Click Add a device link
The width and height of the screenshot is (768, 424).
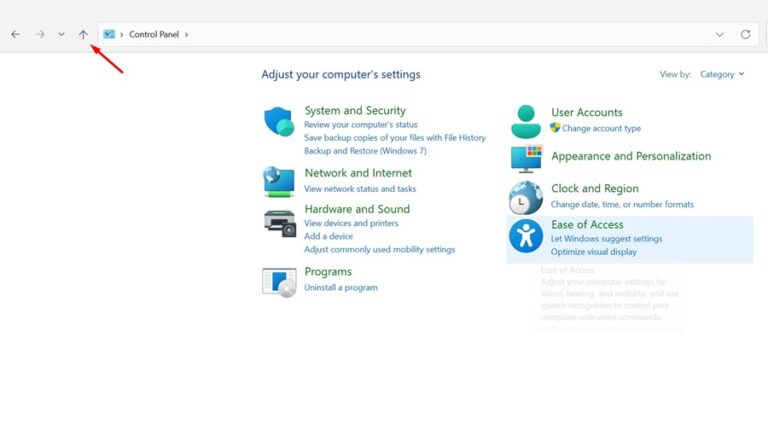point(328,236)
